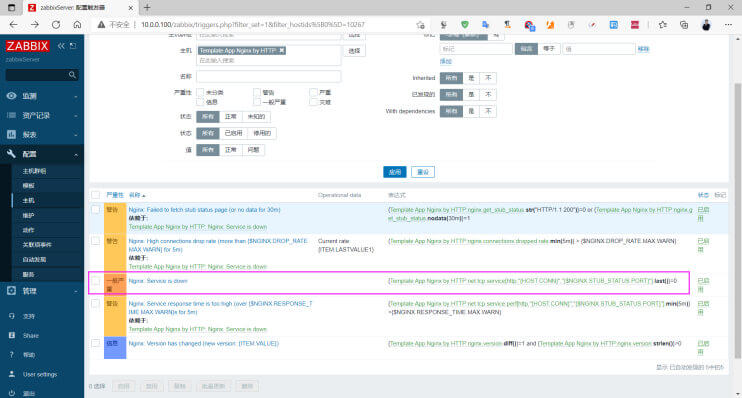Click the configuration wrench icon
The image size is (742, 398).
coord(11,154)
